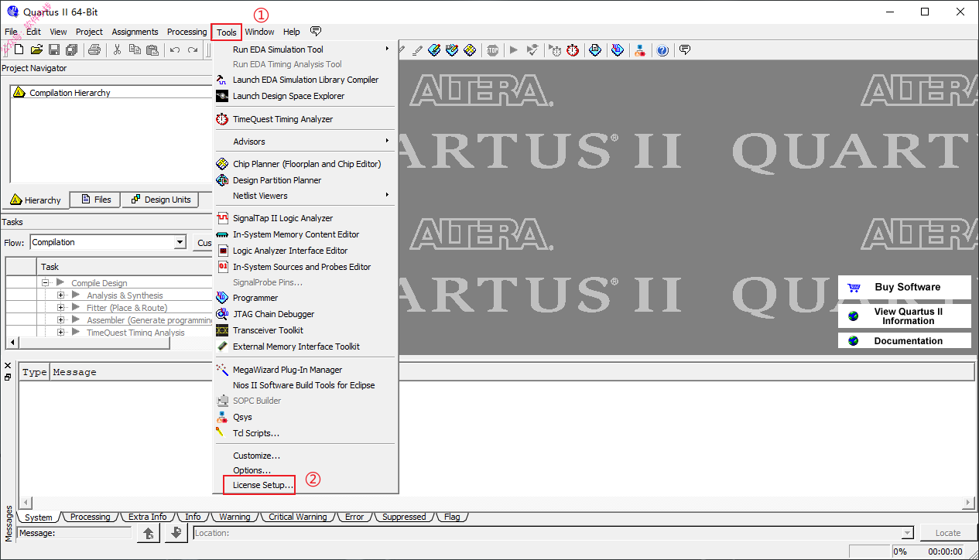The image size is (979, 560).
Task: Click the Stop Processing sign icon
Action: (x=492, y=50)
